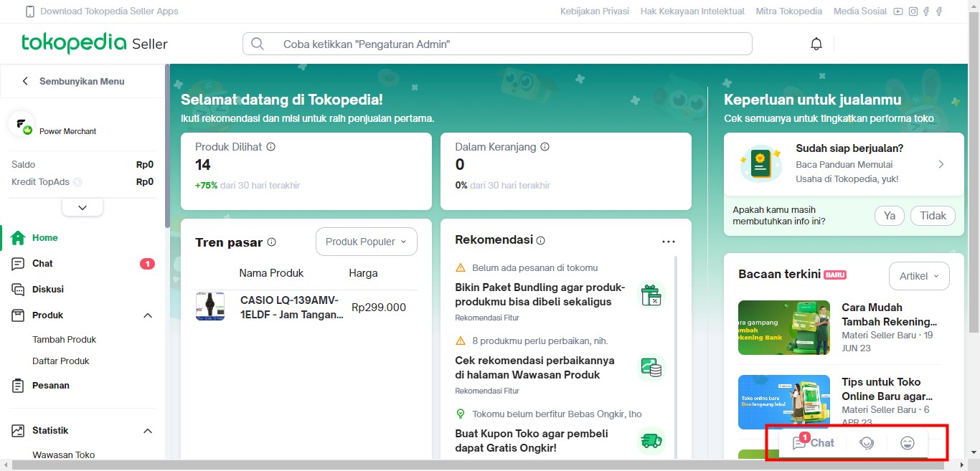Click the phone icon beside Download Seller Apps
Viewport: 980px width, 471px height.
(30, 11)
